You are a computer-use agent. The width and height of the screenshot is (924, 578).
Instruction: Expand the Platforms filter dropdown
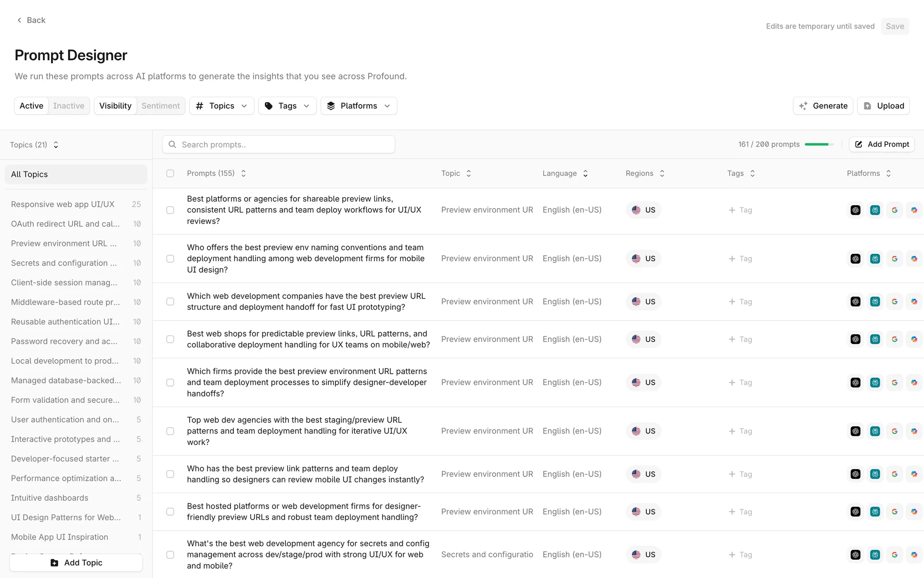tap(359, 106)
